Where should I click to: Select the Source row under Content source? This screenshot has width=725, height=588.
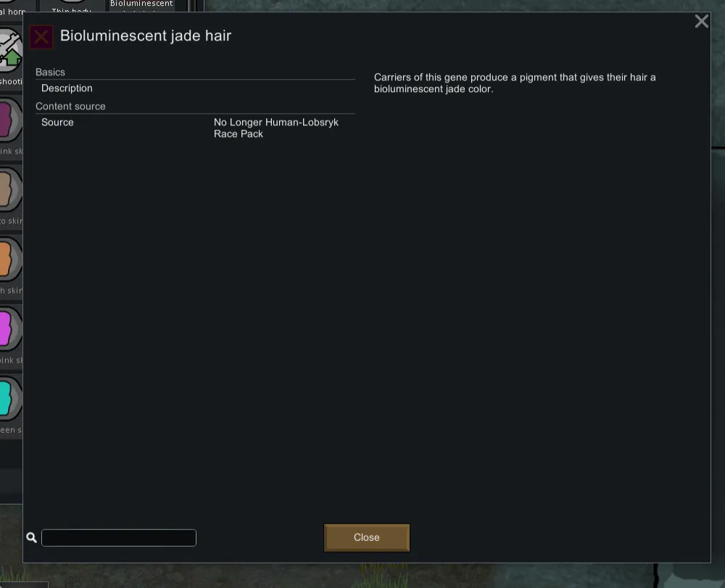(x=195, y=128)
